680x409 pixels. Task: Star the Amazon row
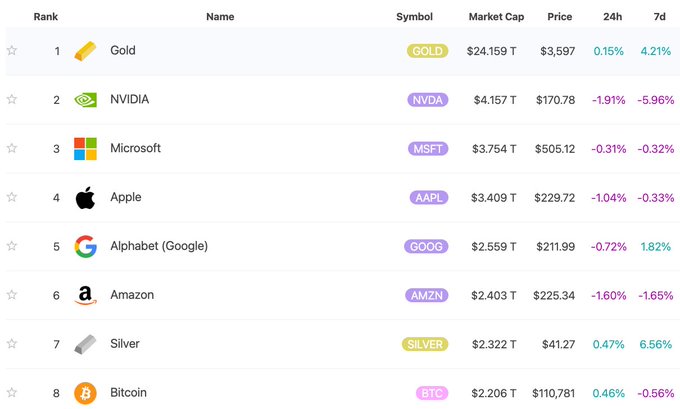pos(12,295)
